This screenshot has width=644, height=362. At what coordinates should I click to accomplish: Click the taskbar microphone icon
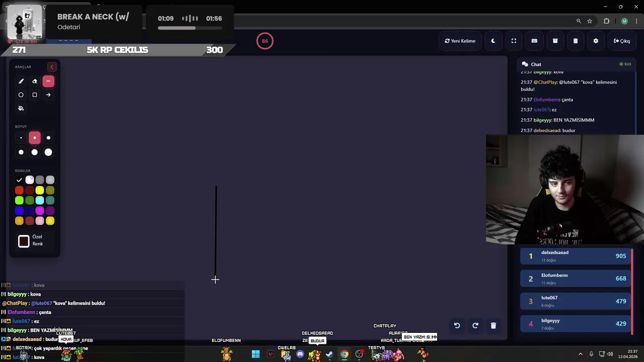(591, 354)
